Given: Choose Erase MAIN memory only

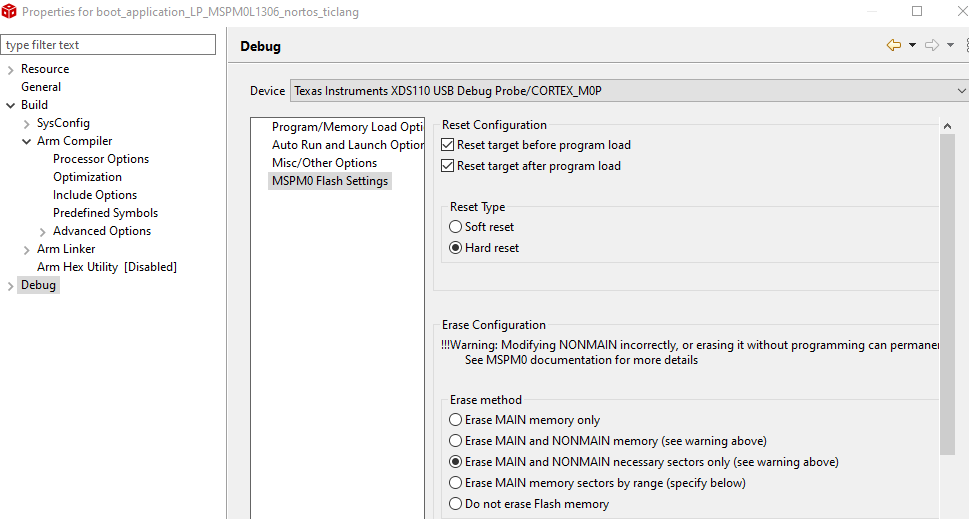Looking at the screenshot, I should (456, 420).
